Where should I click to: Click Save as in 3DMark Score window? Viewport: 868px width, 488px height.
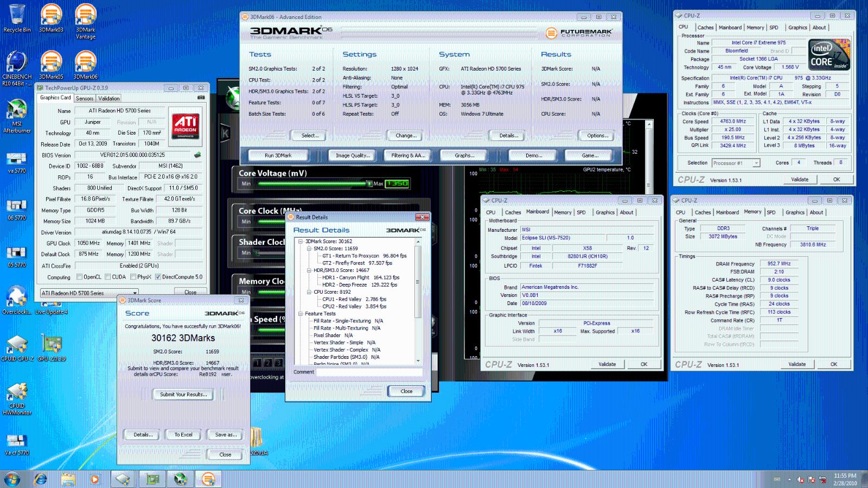[226, 434]
